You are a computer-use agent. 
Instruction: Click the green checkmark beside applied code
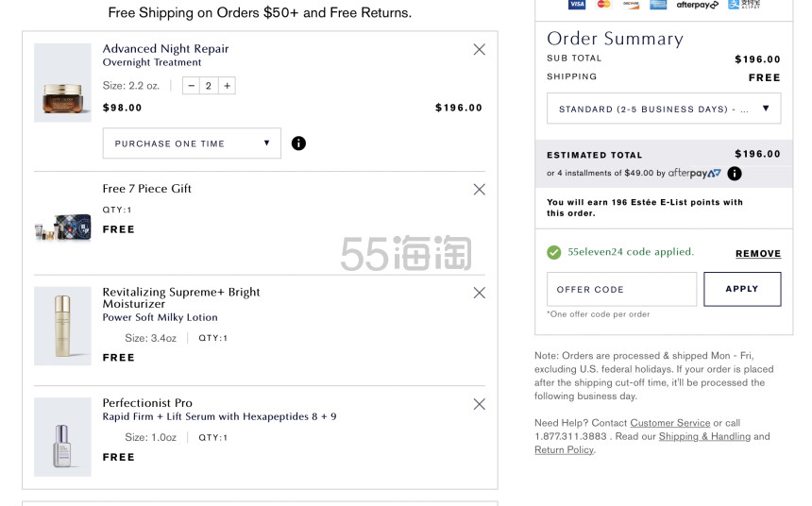(553, 252)
